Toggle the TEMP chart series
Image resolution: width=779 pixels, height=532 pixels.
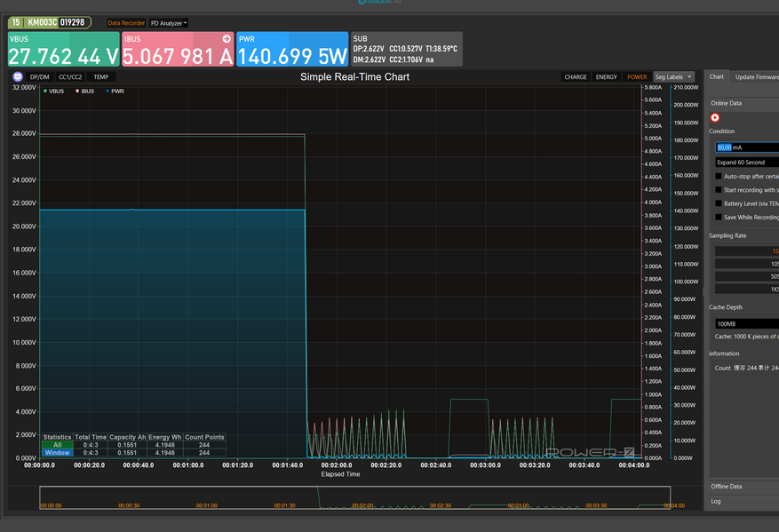pyautogui.click(x=101, y=77)
